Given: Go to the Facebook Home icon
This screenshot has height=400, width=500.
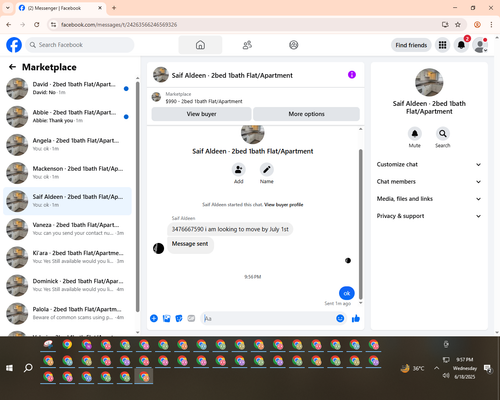Looking at the screenshot, I should 200,45.
